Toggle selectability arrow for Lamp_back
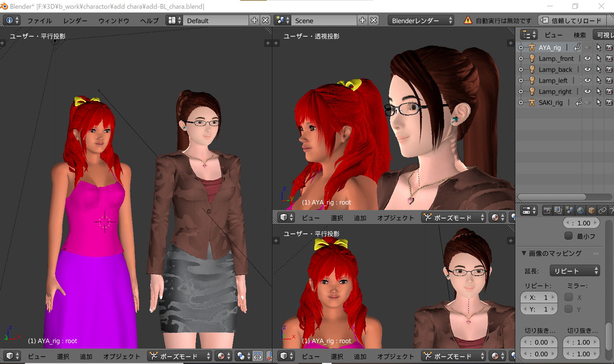The image size is (614, 364). [599, 70]
